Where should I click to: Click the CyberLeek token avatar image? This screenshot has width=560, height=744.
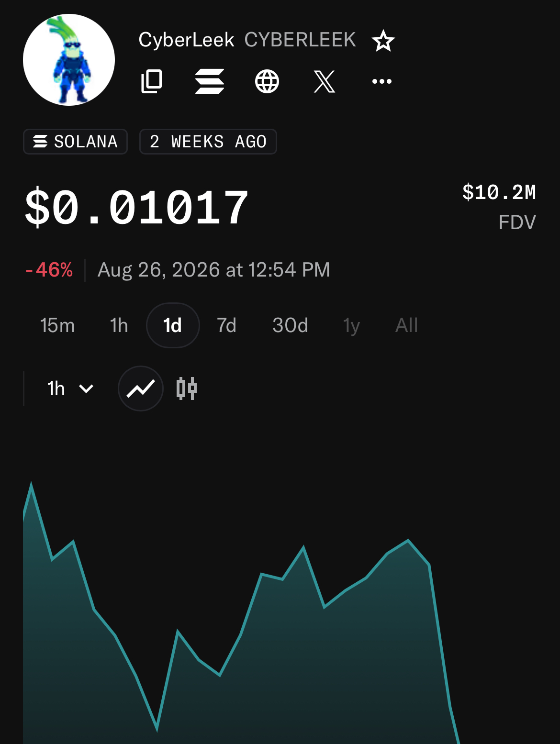pyautogui.click(x=69, y=60)
